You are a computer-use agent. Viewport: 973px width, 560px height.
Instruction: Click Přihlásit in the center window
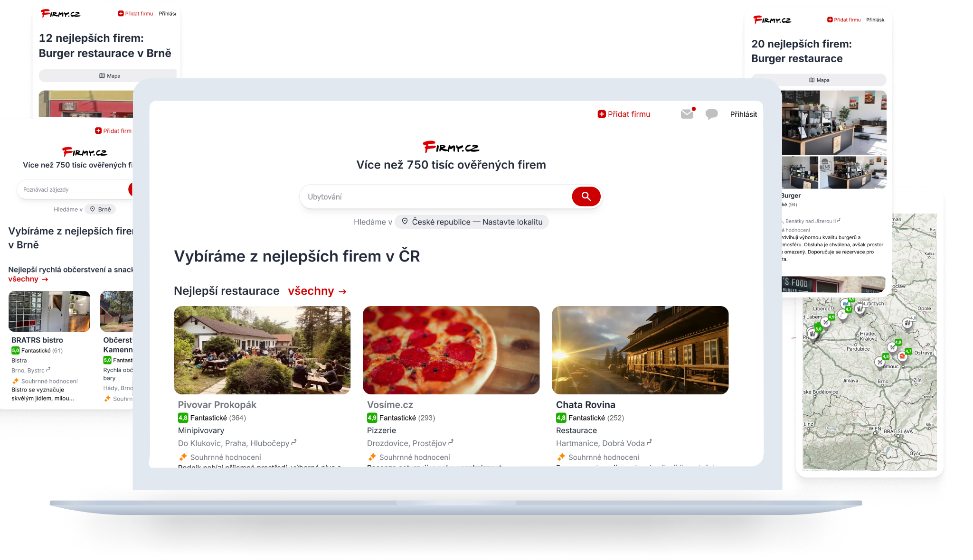click(x=744, y=114)
